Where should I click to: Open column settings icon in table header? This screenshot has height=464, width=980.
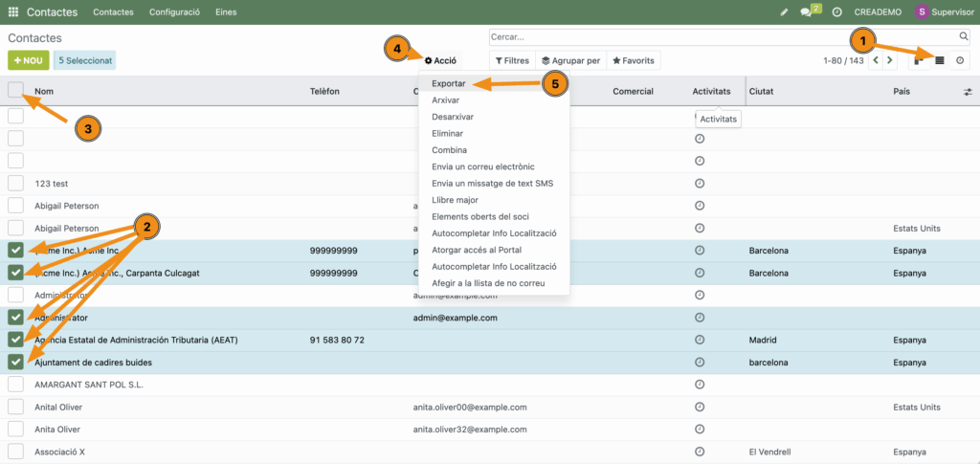click(x=967, y=92)
